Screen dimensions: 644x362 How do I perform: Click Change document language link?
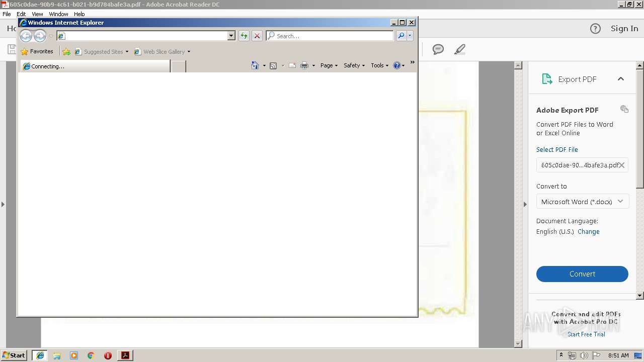pos(588,232)
